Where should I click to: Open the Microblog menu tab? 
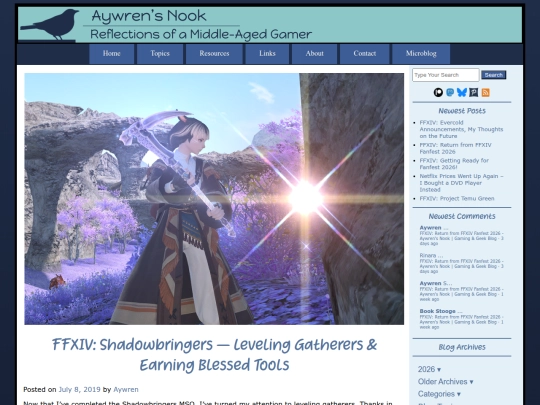click(x=421, y=54)
